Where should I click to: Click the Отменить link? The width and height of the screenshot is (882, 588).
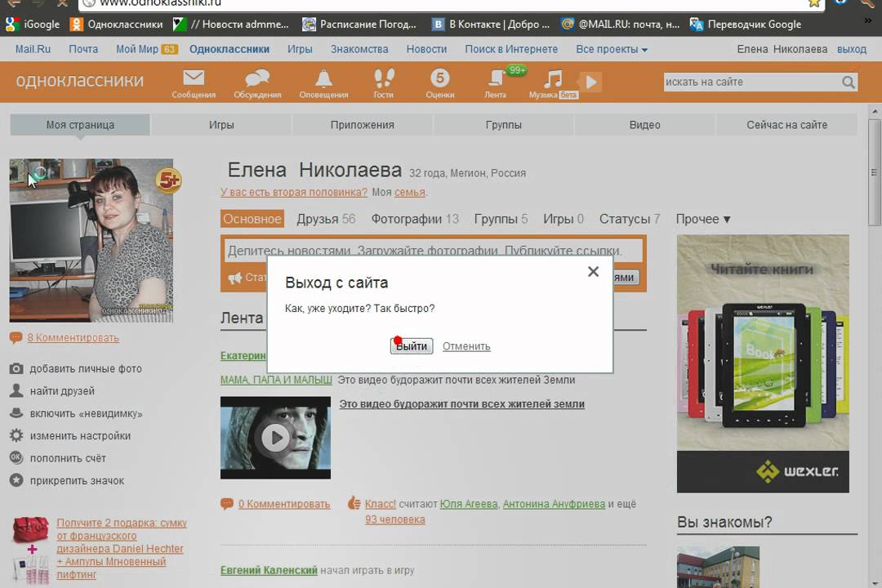(466, 346)
